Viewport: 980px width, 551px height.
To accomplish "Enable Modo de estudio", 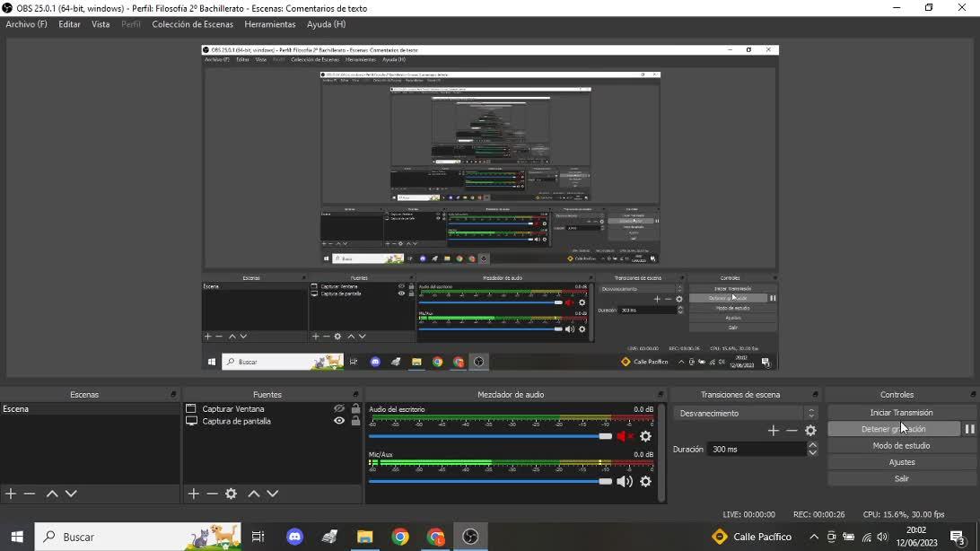I will (901, 445).
